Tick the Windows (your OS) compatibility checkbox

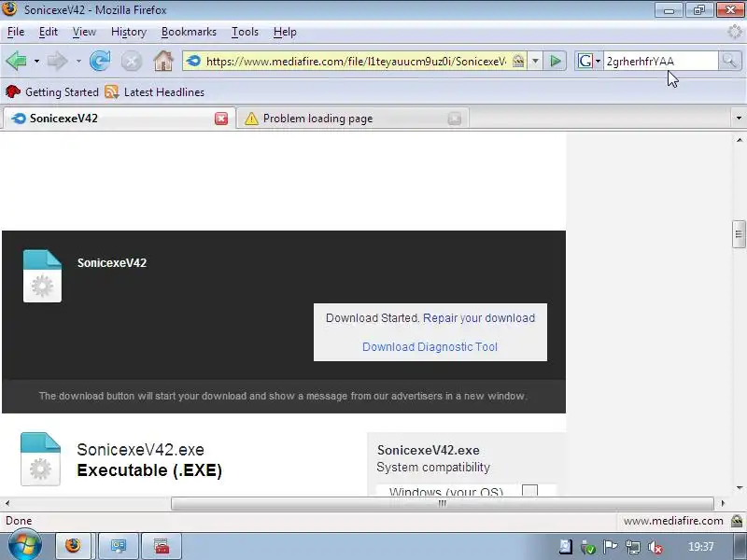[529, 491]
